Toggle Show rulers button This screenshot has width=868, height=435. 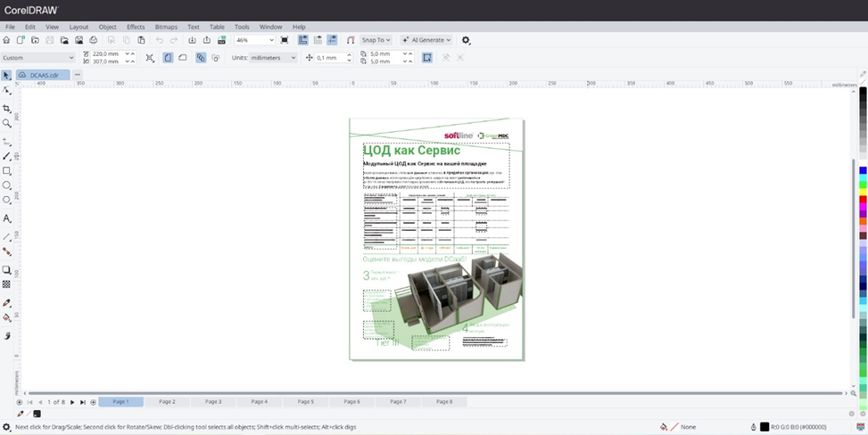pos(303,40)
